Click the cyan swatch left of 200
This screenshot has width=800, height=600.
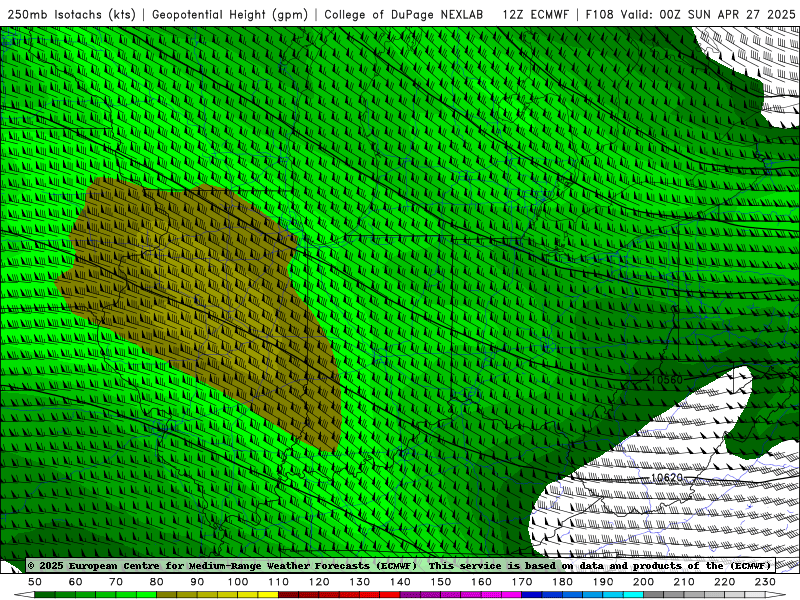point(633,595)
